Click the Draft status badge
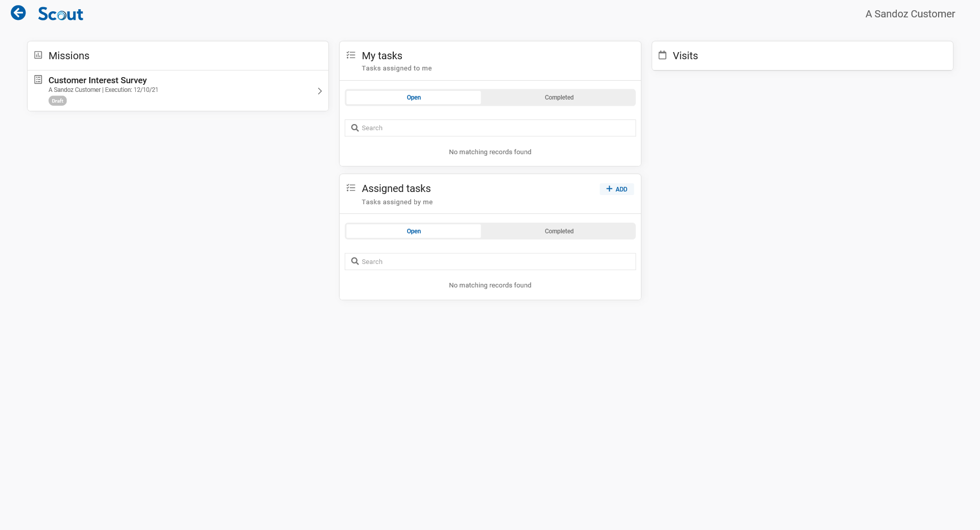Image resolution: width=980 pixels, height=530 pixels. point(58,101)
